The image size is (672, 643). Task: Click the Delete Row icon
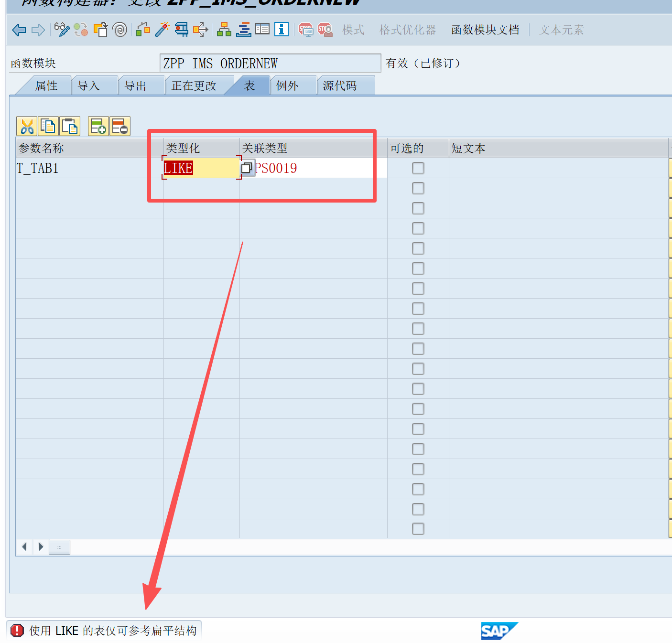119,126
